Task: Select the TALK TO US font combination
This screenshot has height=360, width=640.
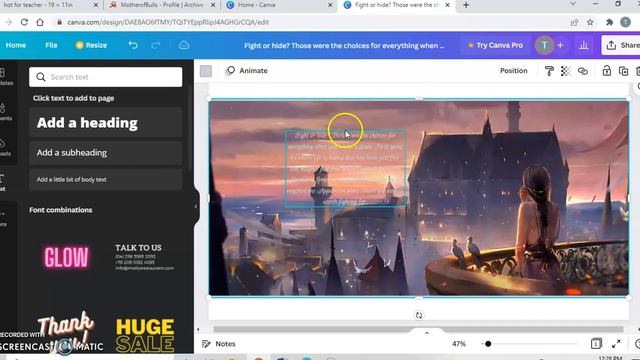Action: pos(144,257)
